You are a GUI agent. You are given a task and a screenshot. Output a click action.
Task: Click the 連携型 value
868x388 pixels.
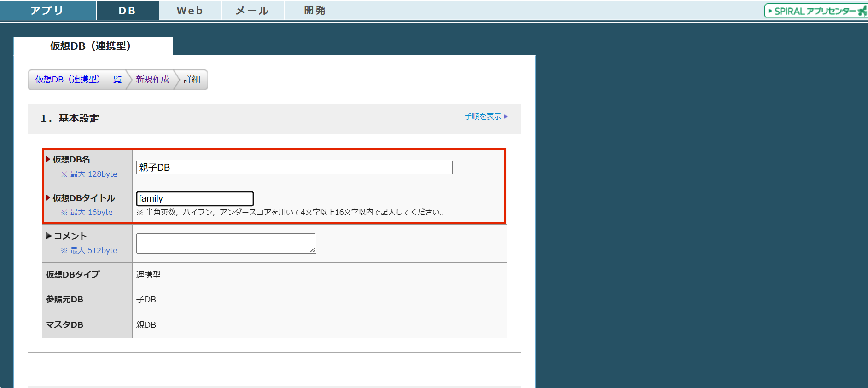tap(148, 274)
